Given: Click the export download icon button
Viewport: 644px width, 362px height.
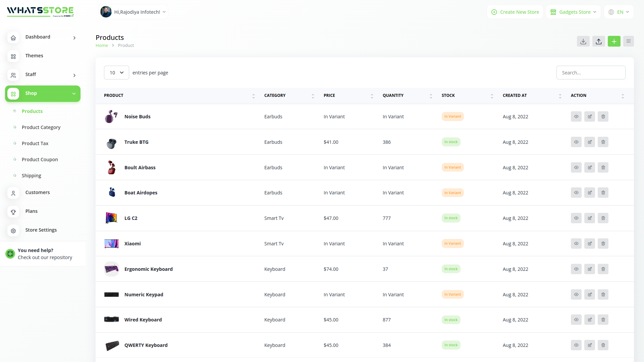Looking at the screenshot, I should click(x=583, y=41).
